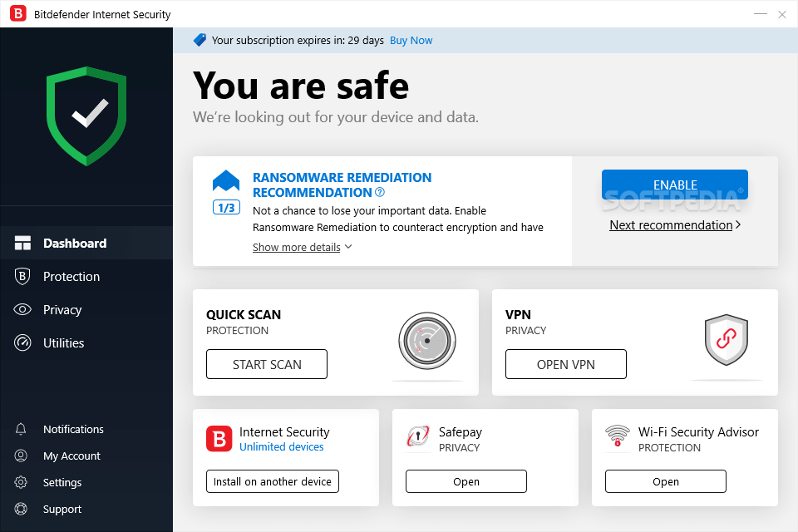Click the VPN card title
The width and height of the screenshot is (798, 532).
coord(518,314)
